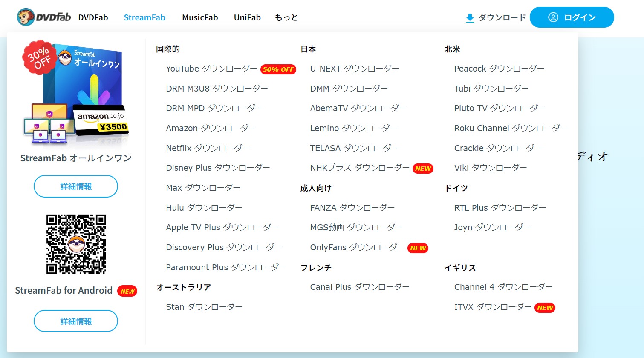Open DMM ダウンローダー
This screenshot has height=358, width=644.
point(349,89)
